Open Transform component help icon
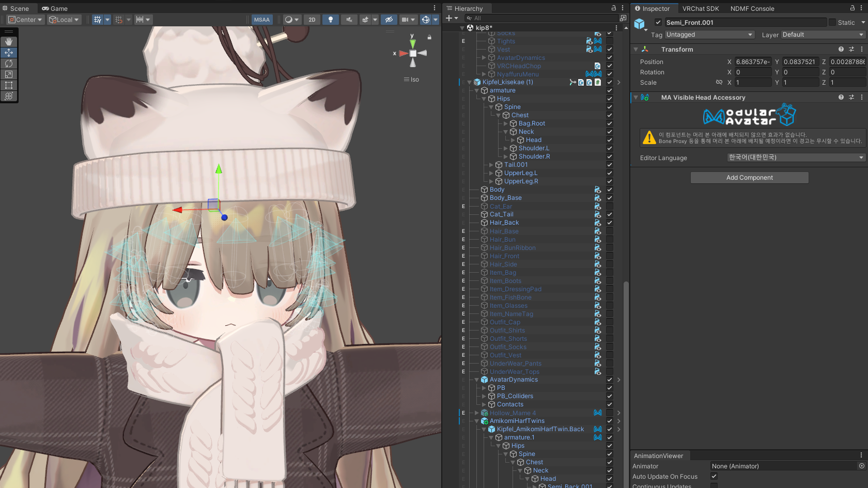The height and width of the screenshot is (488, 868). click(841, 50)
